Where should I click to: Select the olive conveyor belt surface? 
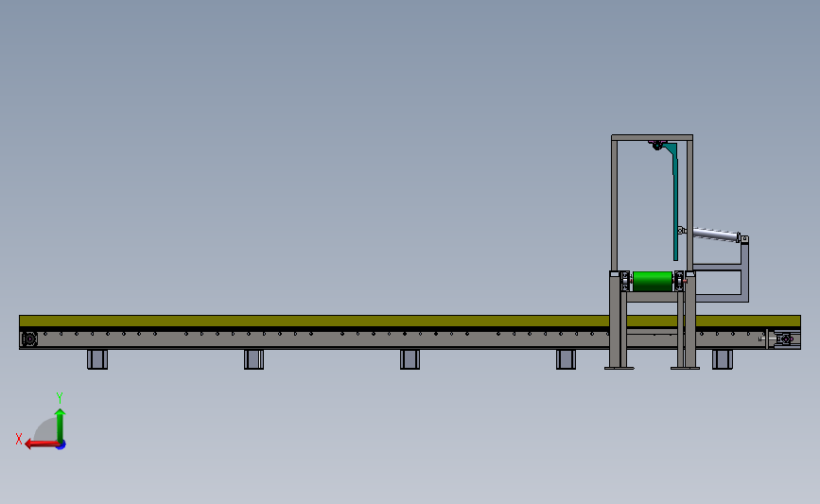(x=410, y=321)
